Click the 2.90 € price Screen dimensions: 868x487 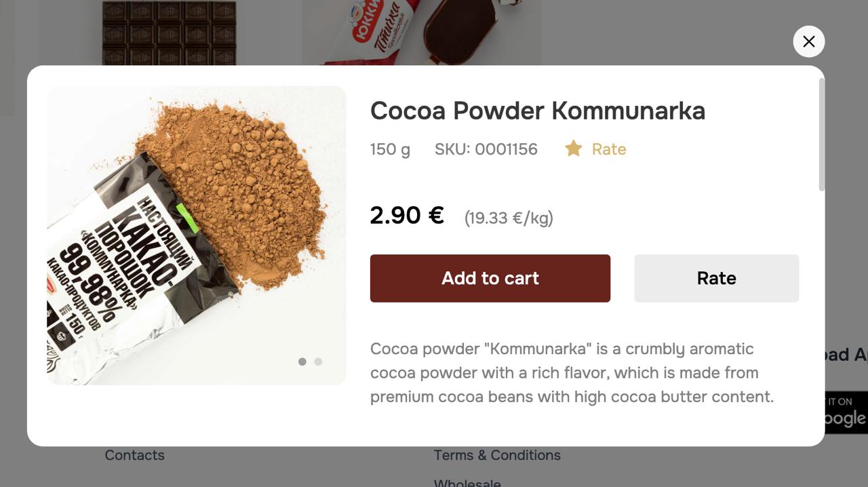pyautogui.click(x=407, y=216)
